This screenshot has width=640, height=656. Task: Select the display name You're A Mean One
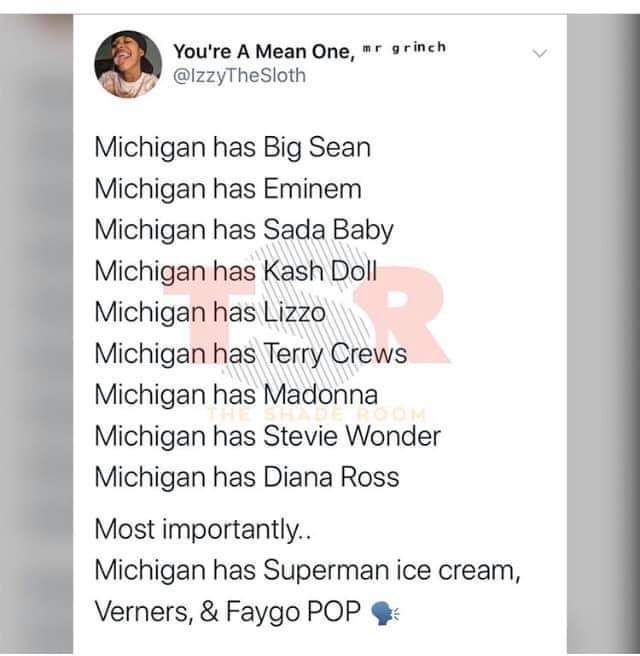tap(264, 51)
